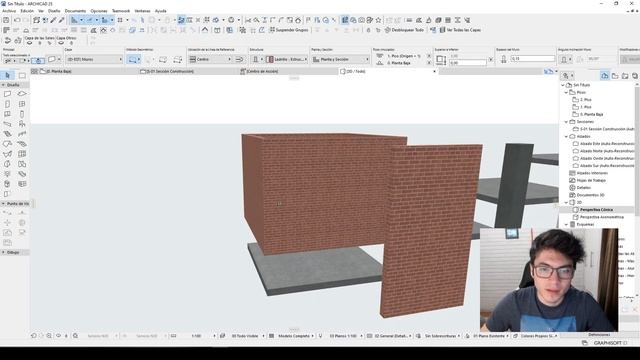The width and height of the screenshot is (640, 360).
Task: Open the View Map in Navigator
Action: (x=615, y=76)
